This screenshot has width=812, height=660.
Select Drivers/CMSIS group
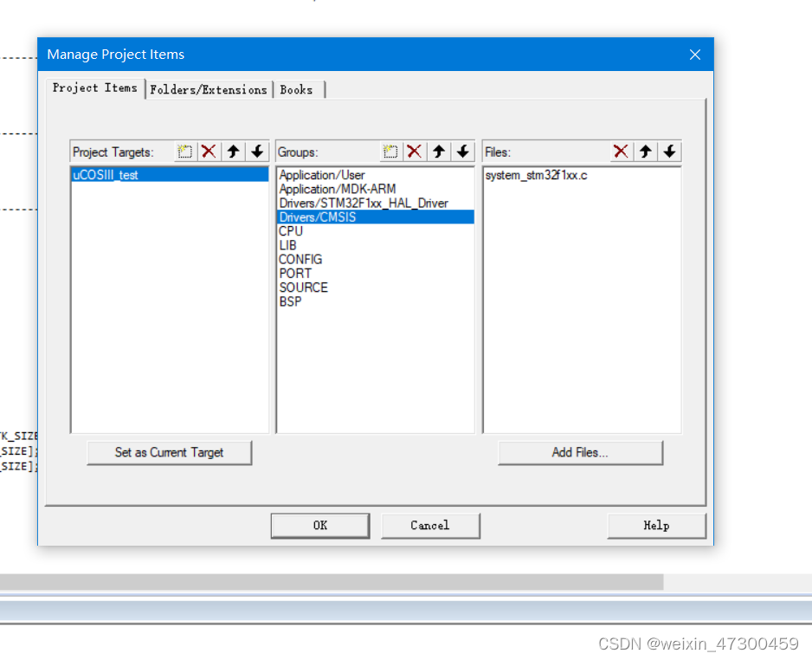376,217
